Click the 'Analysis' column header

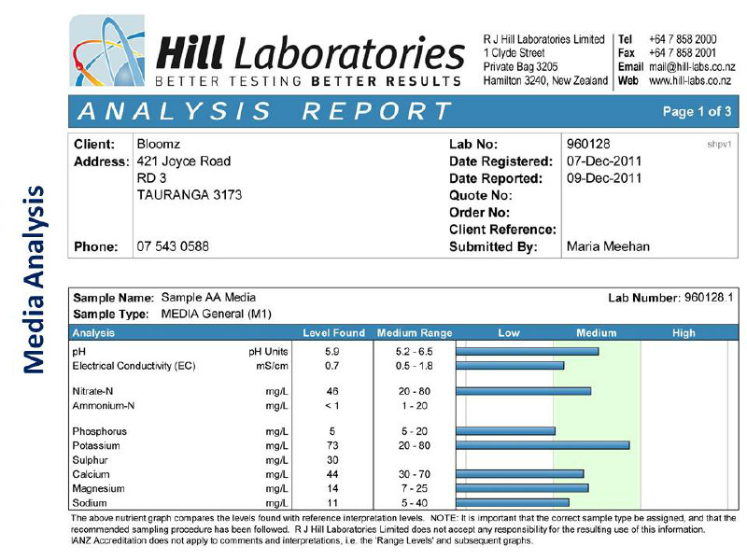(93, 333)
